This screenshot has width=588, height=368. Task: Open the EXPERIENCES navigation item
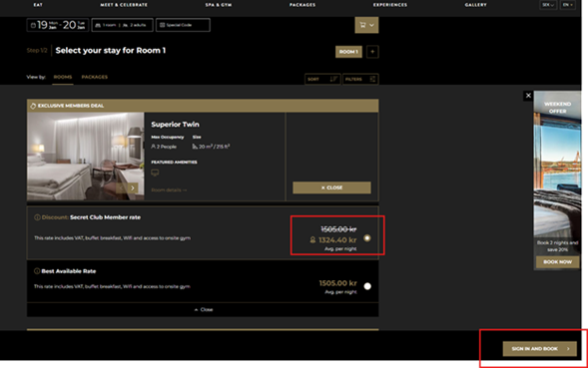390,5
